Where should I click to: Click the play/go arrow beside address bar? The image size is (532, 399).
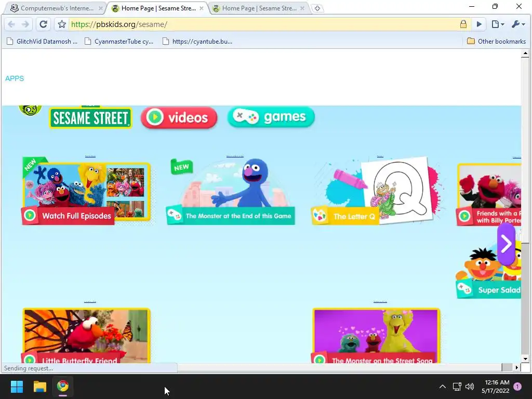tap(479, 24)
